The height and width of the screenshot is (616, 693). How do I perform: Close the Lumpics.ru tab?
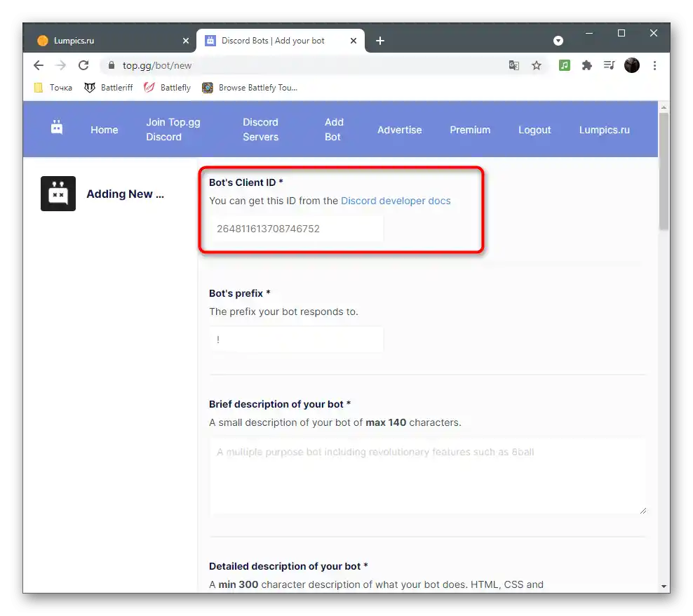(186, 41)
